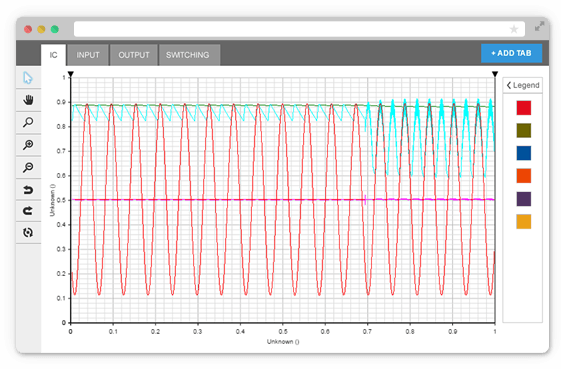
Task: Click the browser address bar field
Action: coord(299,29)
